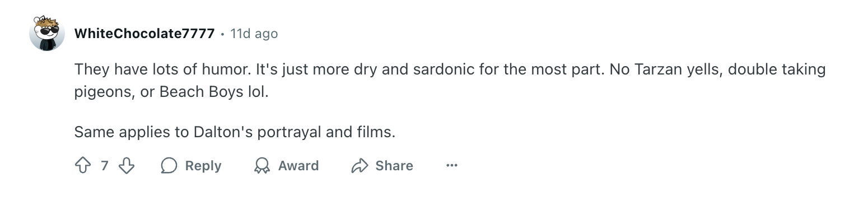The height and width of the screenshot is (205, 868).
Task: Click the sentence "They have lots of humor."
Action: [x=163, y=70]
